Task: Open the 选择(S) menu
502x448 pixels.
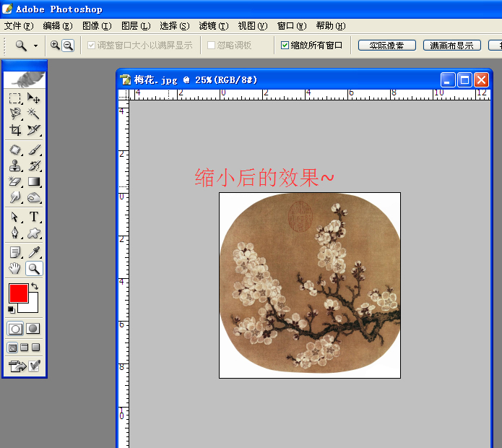Action: click(175, 26)
